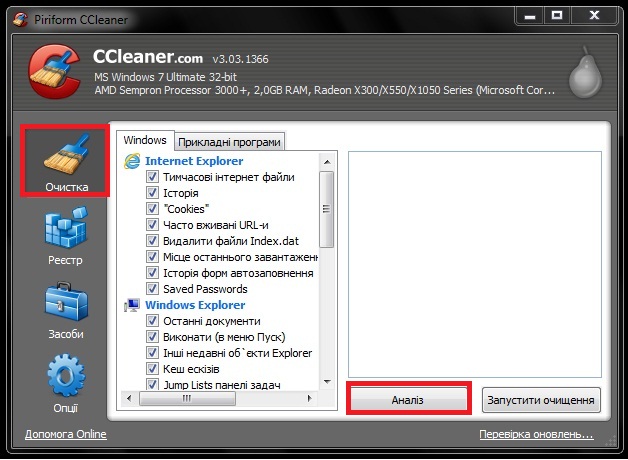Toggle Видалити файли Index.dat checkbox
628x460 pixels.
[x=152, y=241]
